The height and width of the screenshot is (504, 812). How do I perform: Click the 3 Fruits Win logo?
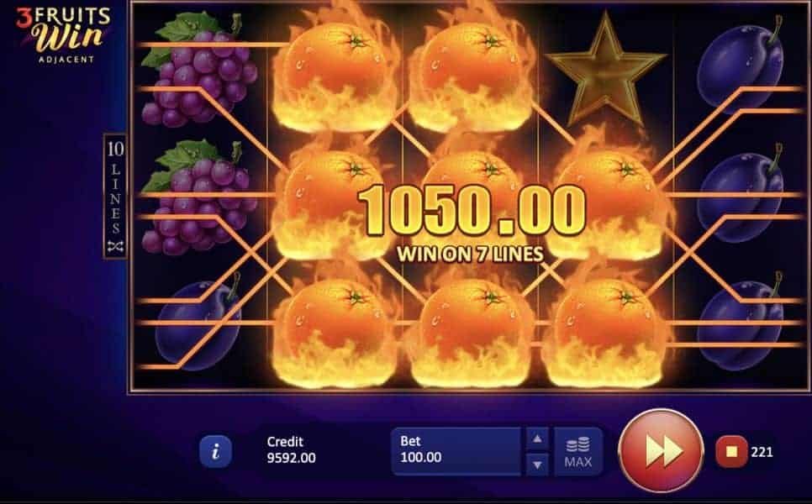(63, 34)
